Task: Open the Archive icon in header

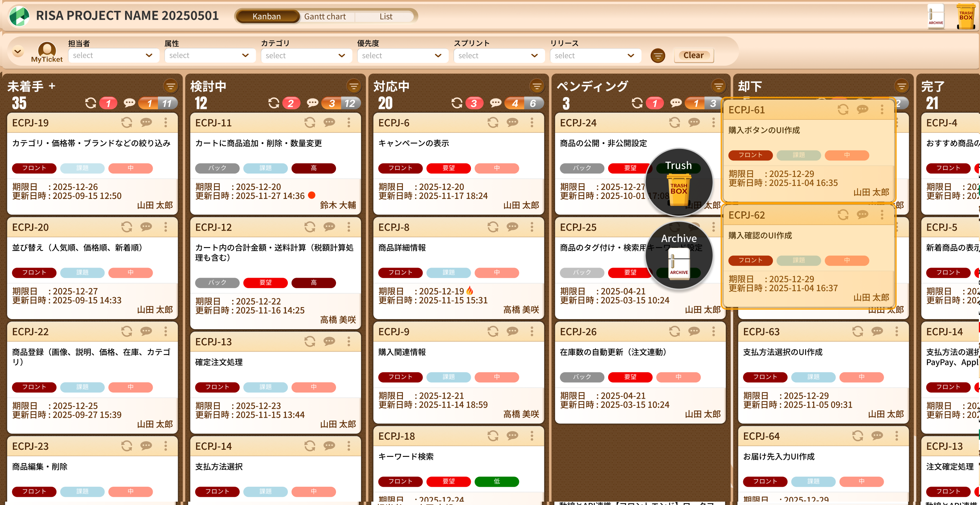Action: pos(936,16)
